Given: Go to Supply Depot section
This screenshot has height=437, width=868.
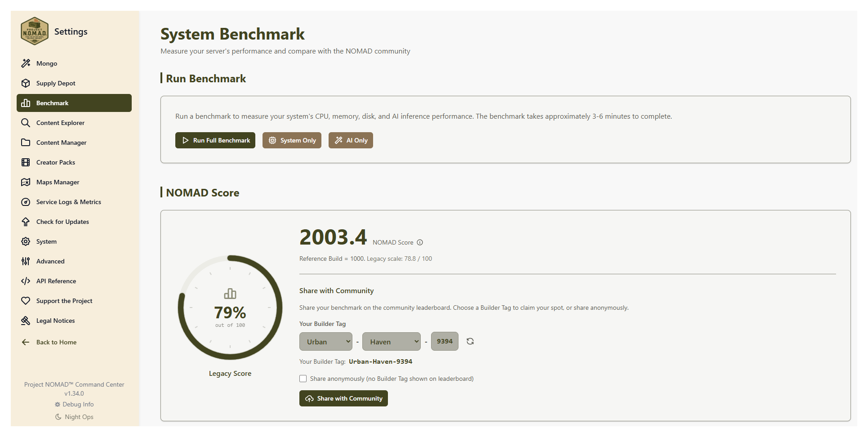Looking at the screenshot, I should (74, 83).
